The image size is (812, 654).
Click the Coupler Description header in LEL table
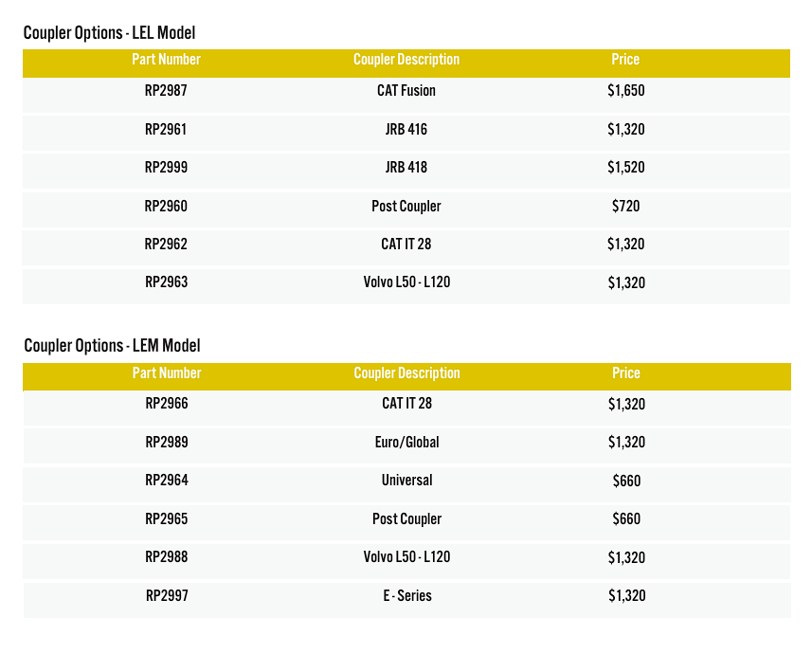point(406,60)
